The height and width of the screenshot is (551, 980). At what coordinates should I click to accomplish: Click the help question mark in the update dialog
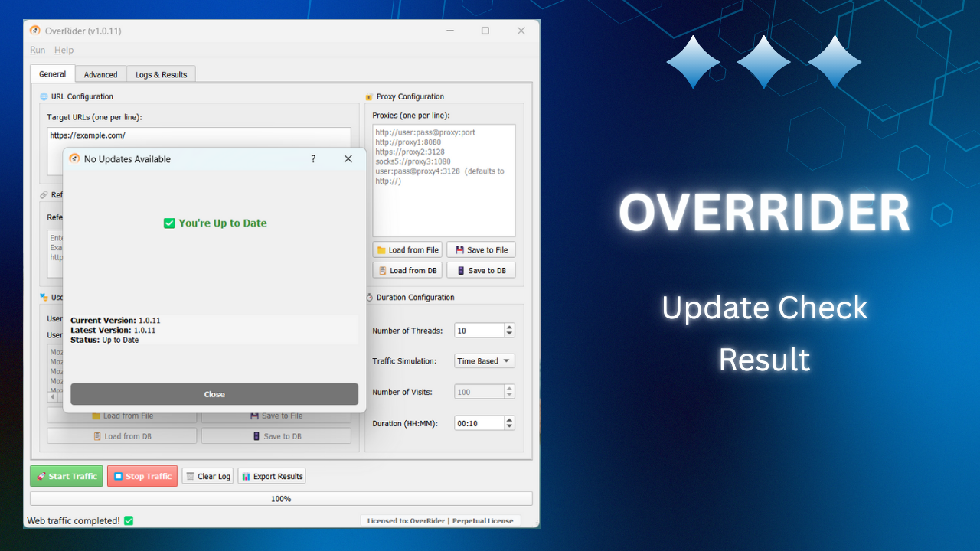[313, 159]
